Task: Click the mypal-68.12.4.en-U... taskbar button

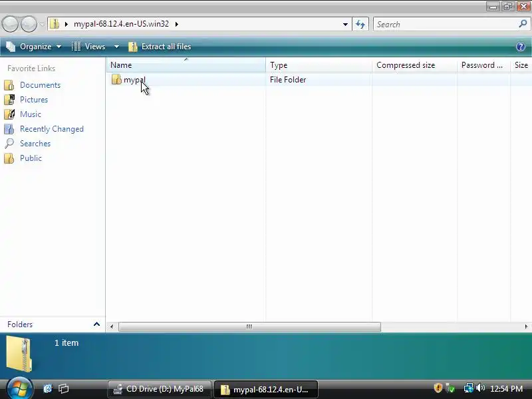Action: coord(266,389)
